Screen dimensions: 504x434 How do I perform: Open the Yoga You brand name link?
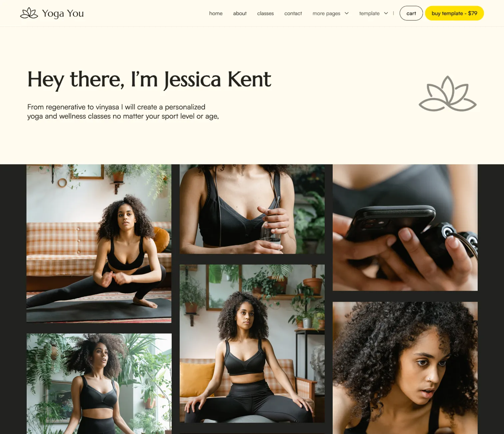pyautogui.click(x=63, y=13)
